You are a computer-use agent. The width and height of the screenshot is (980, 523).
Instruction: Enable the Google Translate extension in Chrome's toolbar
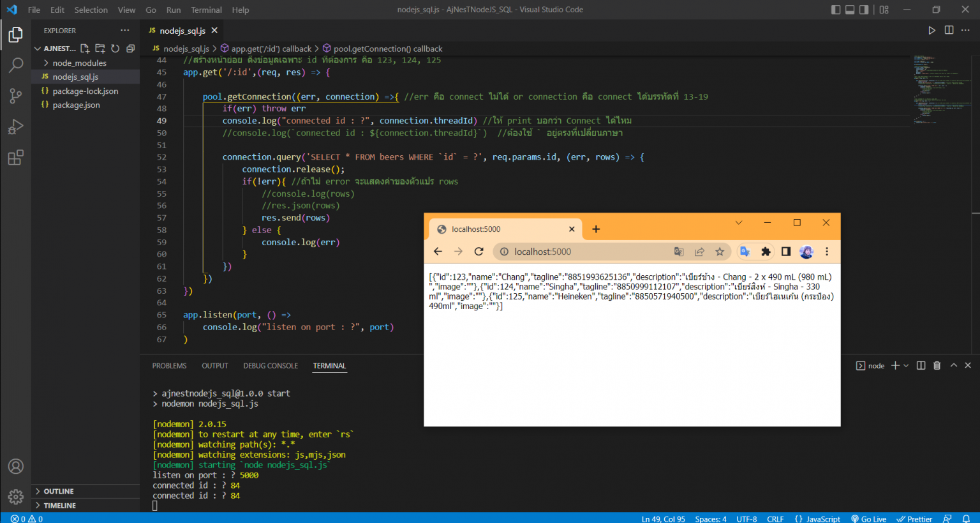pyautogui.click(x=745, y=252)
